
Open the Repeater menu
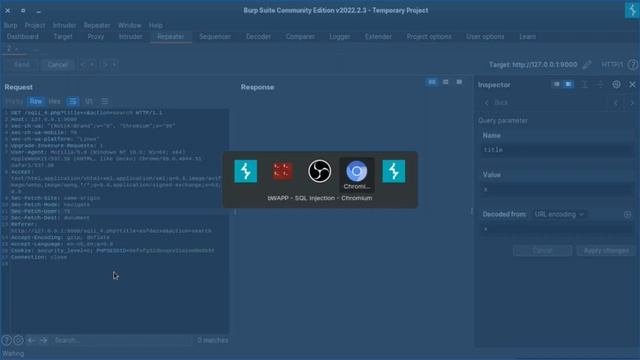click(x=97, y=25)
